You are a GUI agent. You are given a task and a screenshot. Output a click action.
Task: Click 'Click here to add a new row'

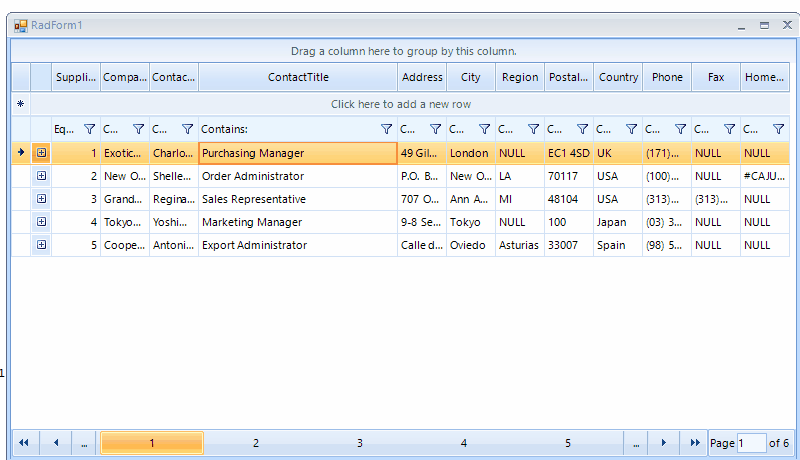pyautogui.click(x=400, y=104)
